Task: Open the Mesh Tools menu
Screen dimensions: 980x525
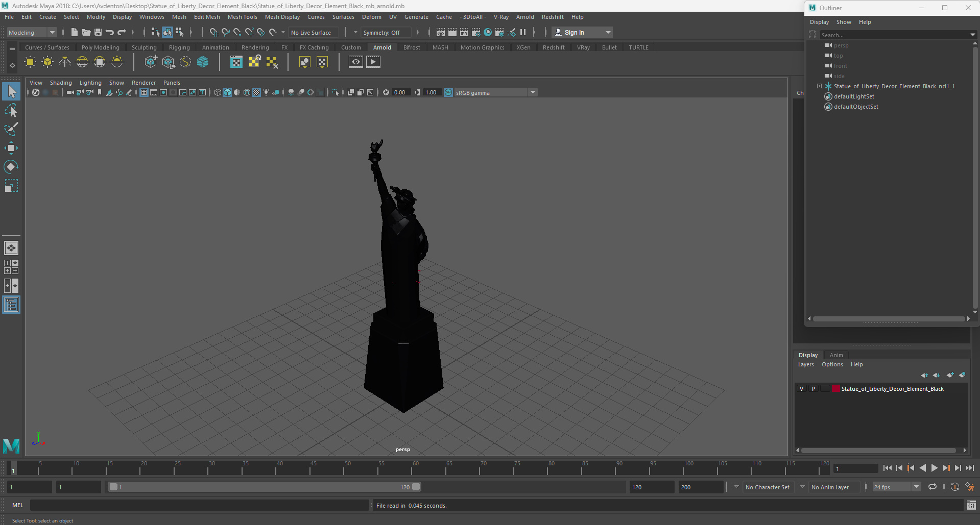Action: [242, 17]
